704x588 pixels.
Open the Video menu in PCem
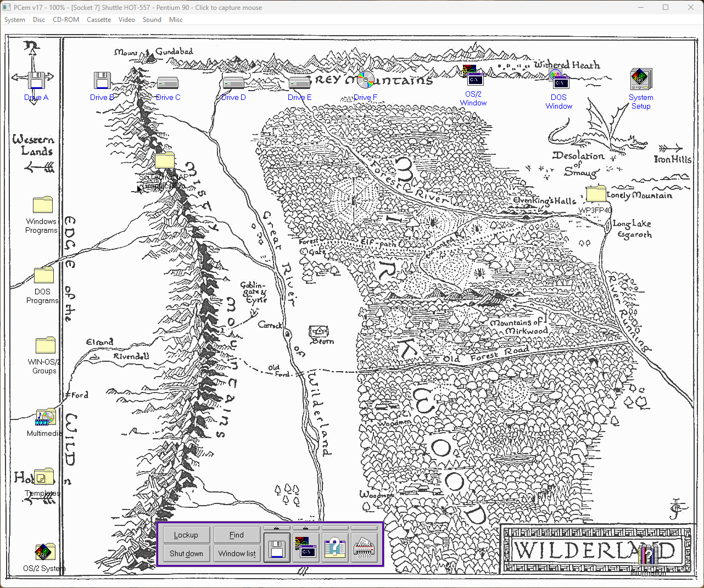tap(127, 19)
